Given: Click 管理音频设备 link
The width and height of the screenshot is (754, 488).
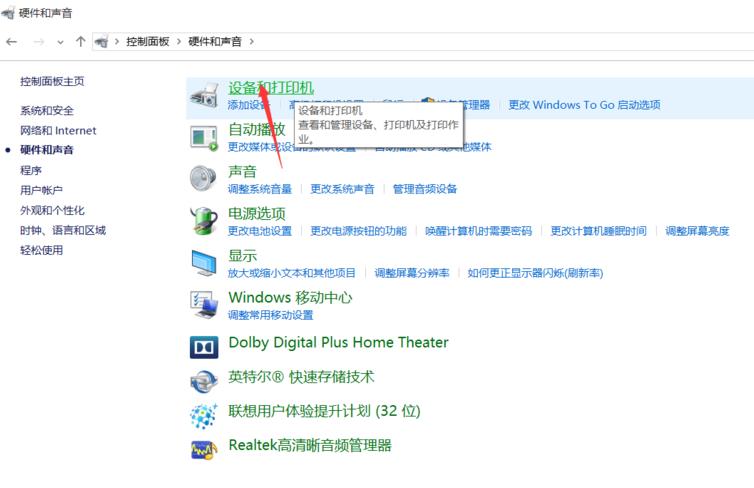Looking at the screenshot, I should (x=425, y=189).
